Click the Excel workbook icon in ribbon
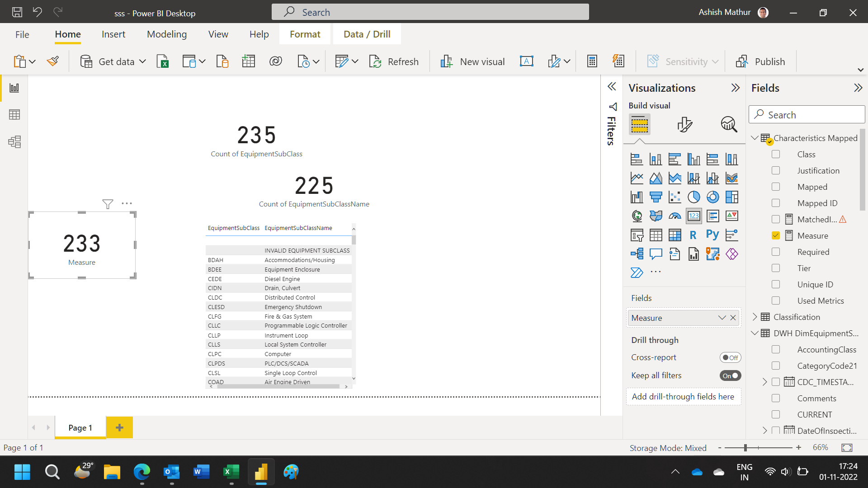This screenshot has width=868, height=488. point(163,61)
